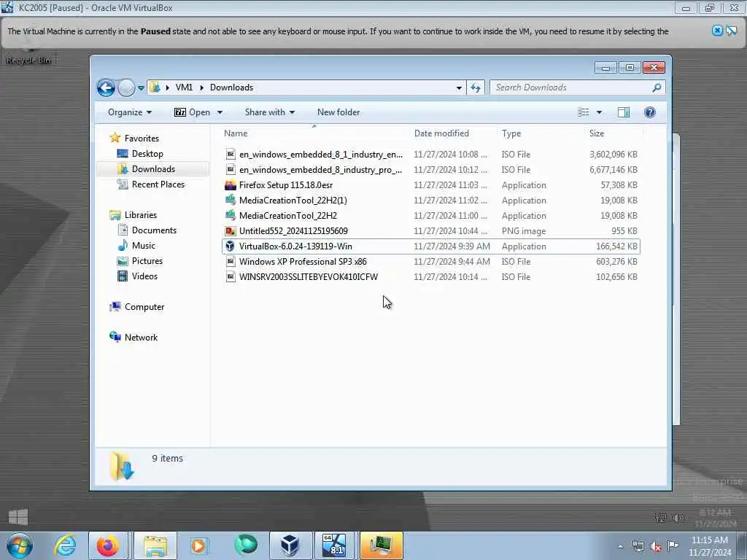
Task: Open the 8.1 VM taskbar button
Action: point(334,545)
